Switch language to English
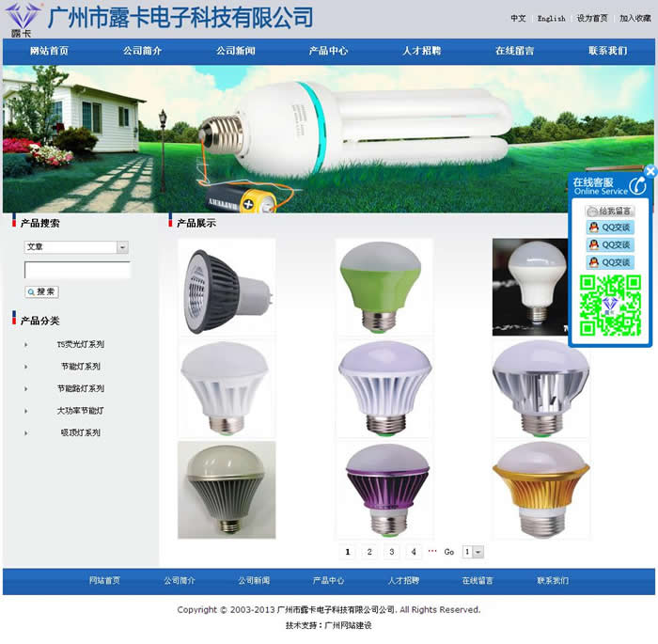 [x=551, y=18]
